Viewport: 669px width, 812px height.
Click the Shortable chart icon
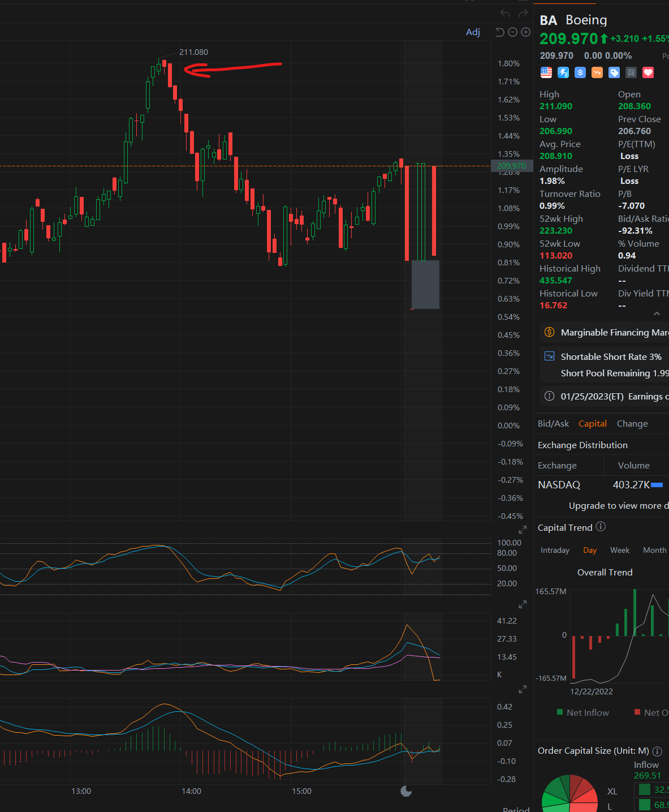(x=549, y=356)
